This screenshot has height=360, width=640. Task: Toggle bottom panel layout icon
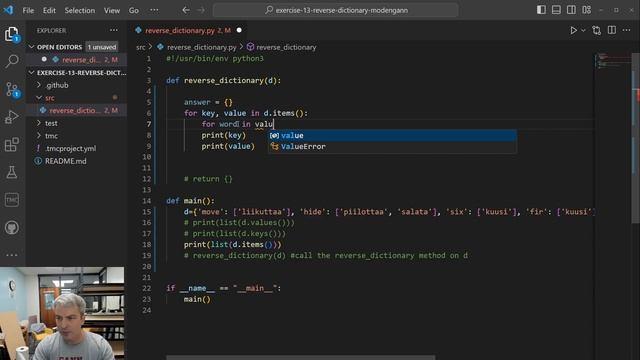point(556,10)
